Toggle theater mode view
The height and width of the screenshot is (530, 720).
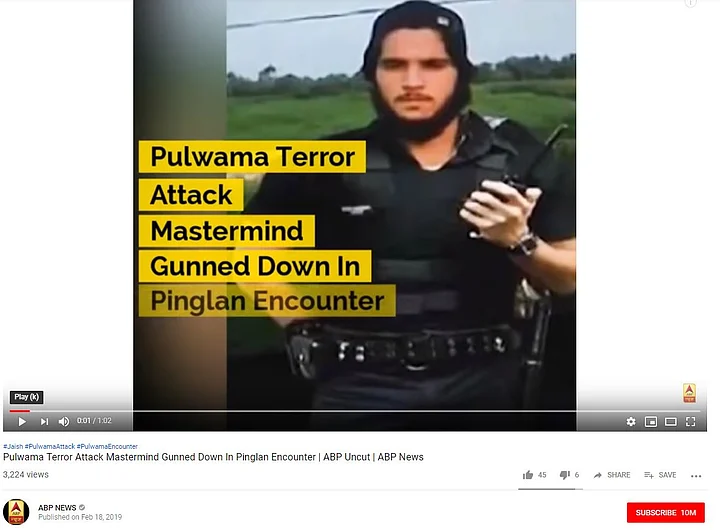click(x=670, y=421)
